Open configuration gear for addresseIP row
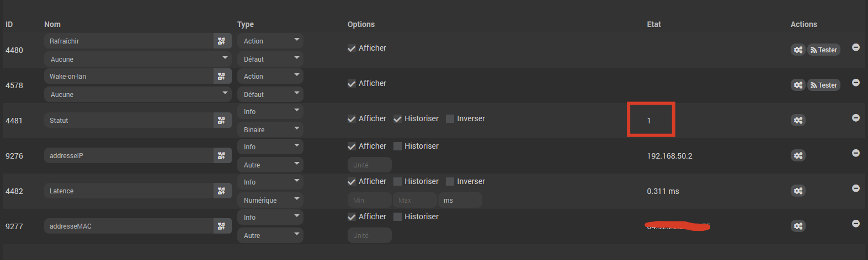 tap(798, 155)
